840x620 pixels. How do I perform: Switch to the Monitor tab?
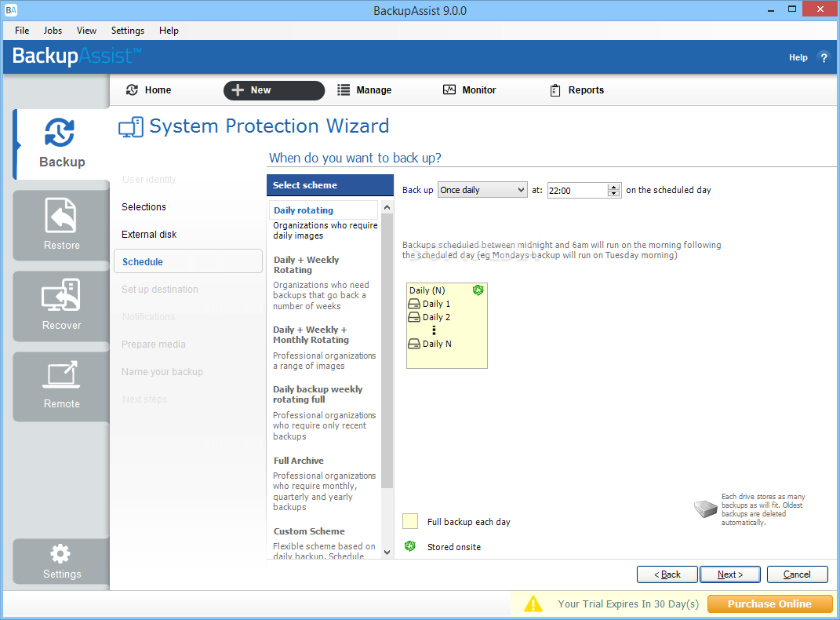[x=469, y=90]
